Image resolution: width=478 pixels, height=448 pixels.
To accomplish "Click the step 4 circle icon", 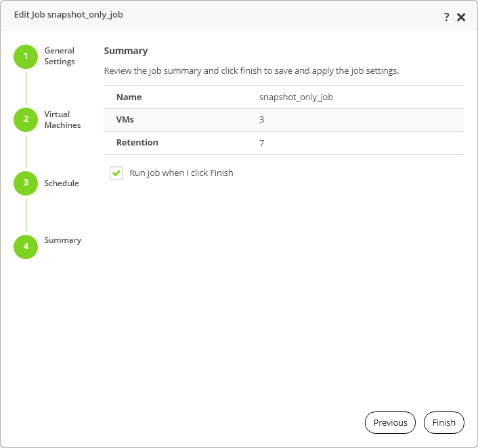I will 26,246.
